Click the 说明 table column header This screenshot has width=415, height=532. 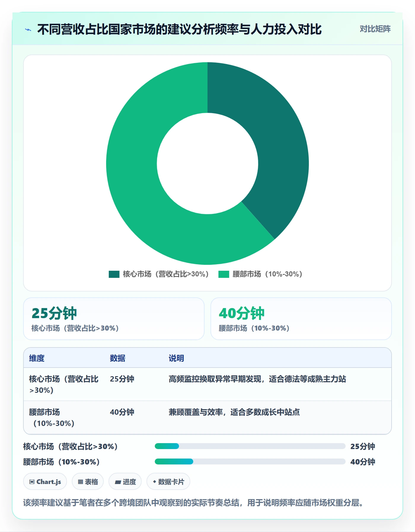pos(176,358)
